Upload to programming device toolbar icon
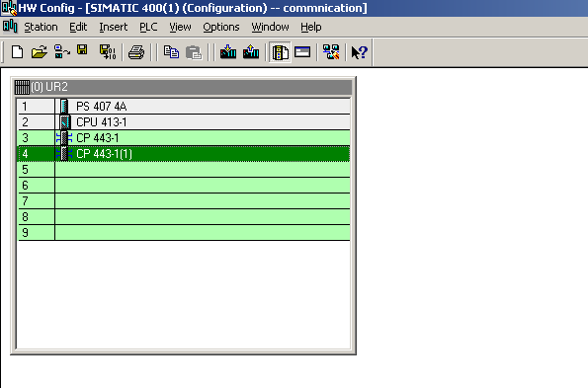Viewport: 588px width, 388px height. tap(251, 52)
